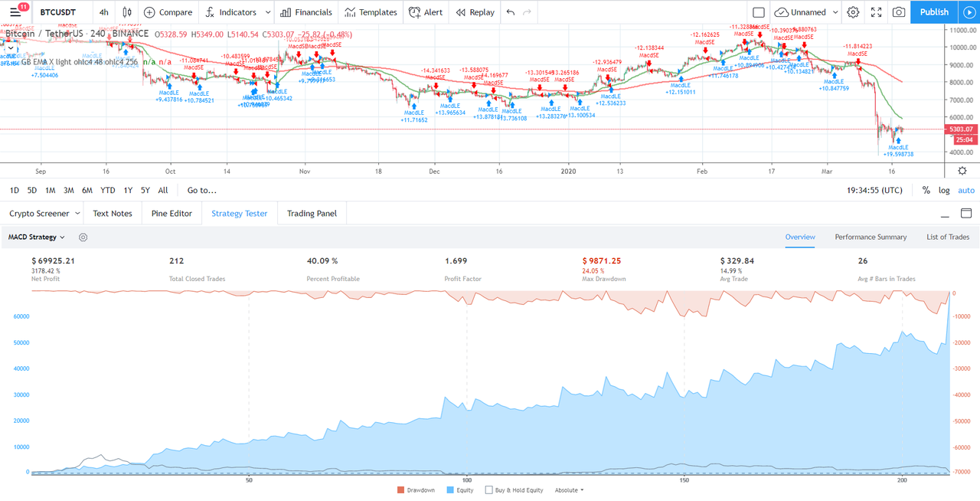980x501 pixels.
Task: Maximize the bottom strategy panel
Action: click(x=965, y=213)
